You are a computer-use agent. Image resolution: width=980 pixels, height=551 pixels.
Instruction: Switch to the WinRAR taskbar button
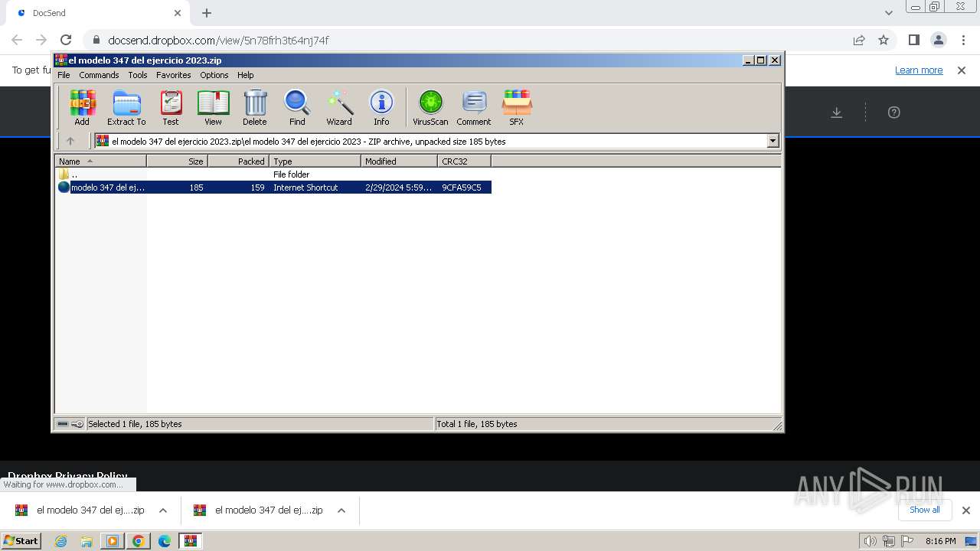pos(191,541)
